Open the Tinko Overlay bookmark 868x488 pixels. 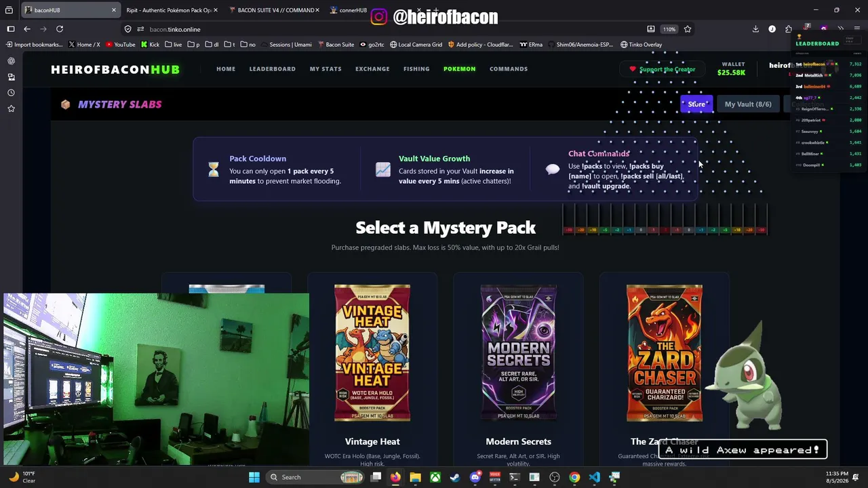641,45
